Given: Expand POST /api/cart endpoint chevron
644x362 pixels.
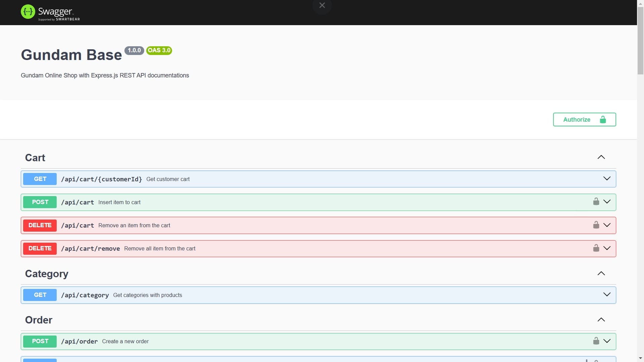Looking at the screenshot, I should 607,202.
